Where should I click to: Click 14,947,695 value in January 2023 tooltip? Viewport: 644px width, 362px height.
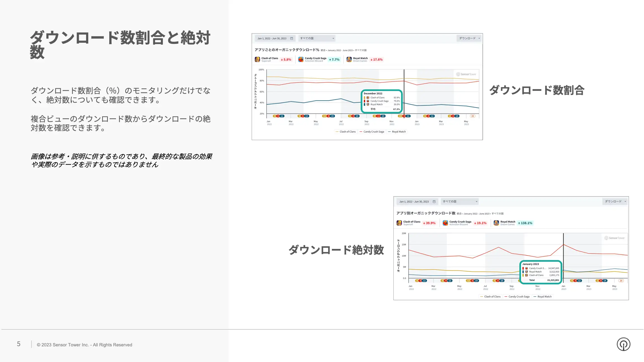[x=554, y=268]
